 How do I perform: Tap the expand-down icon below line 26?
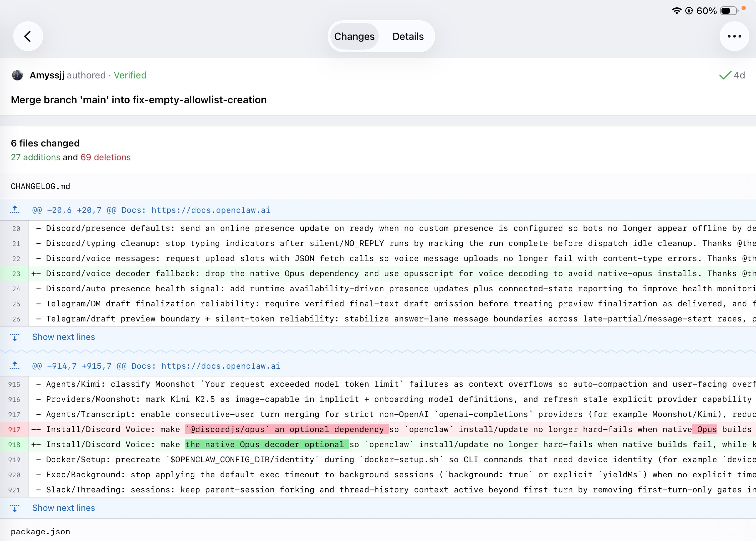tap(15, 337)
